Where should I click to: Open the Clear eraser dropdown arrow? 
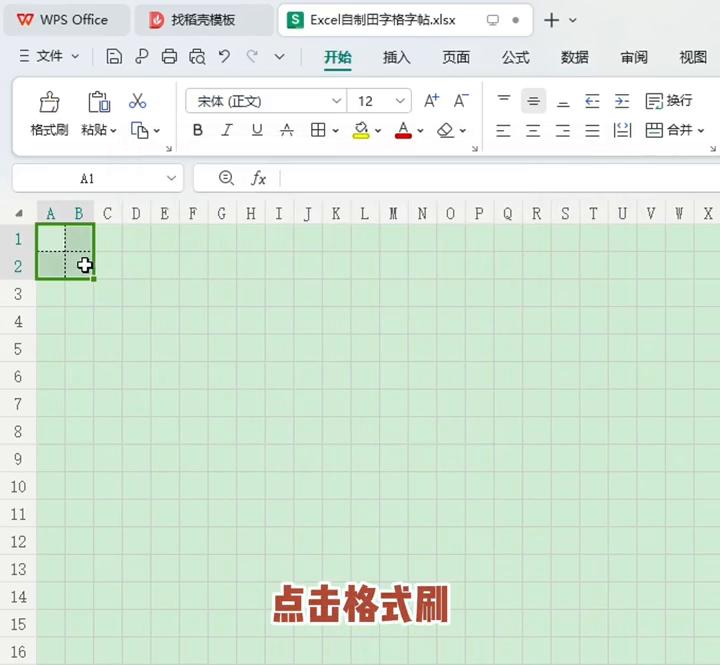(462, 131)
